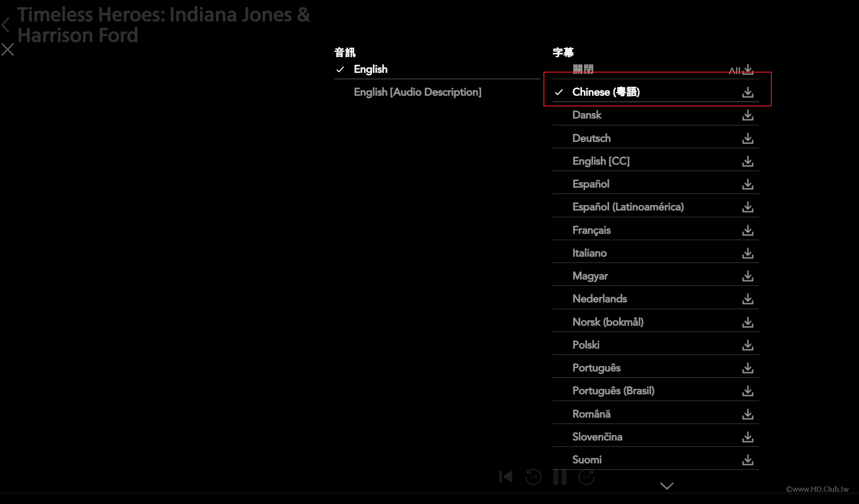The height and width of the screenshot is (504, 859).
Task: Switch audio to English [Audio Description]
Action: (417, 92)
